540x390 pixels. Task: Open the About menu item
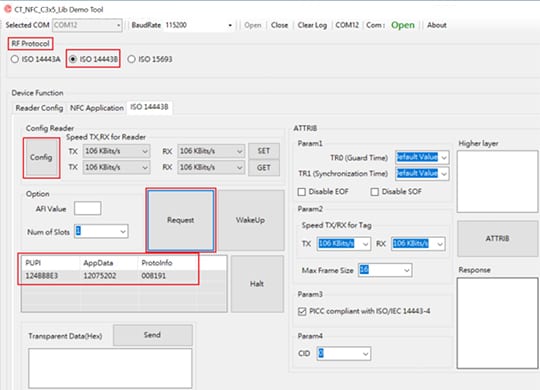coord(437,25)
